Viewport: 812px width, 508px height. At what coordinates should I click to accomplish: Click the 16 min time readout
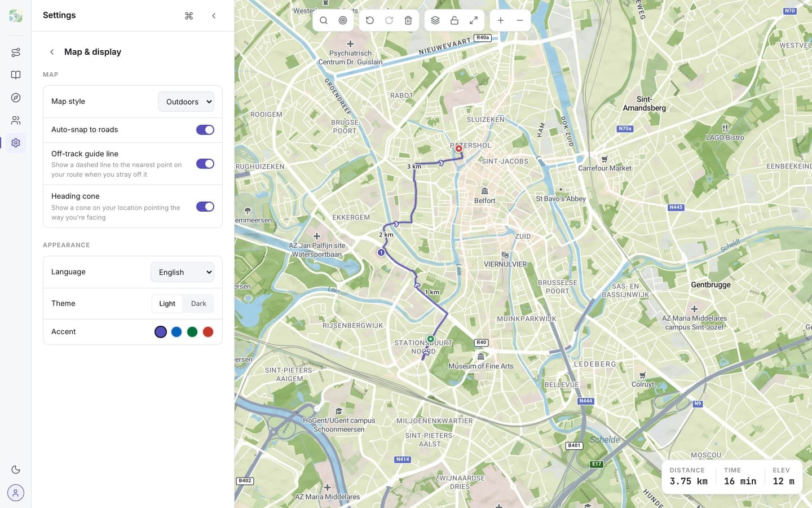[x=740, y=481]
